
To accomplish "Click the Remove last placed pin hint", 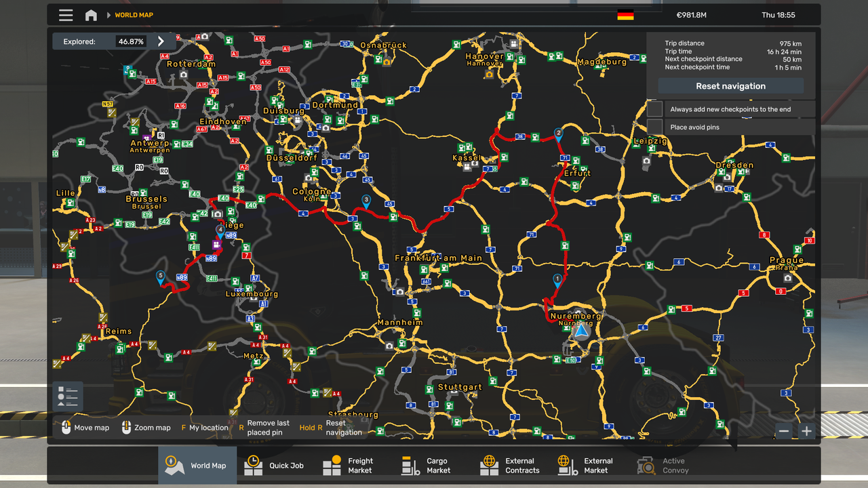I will tap(264, 428).
